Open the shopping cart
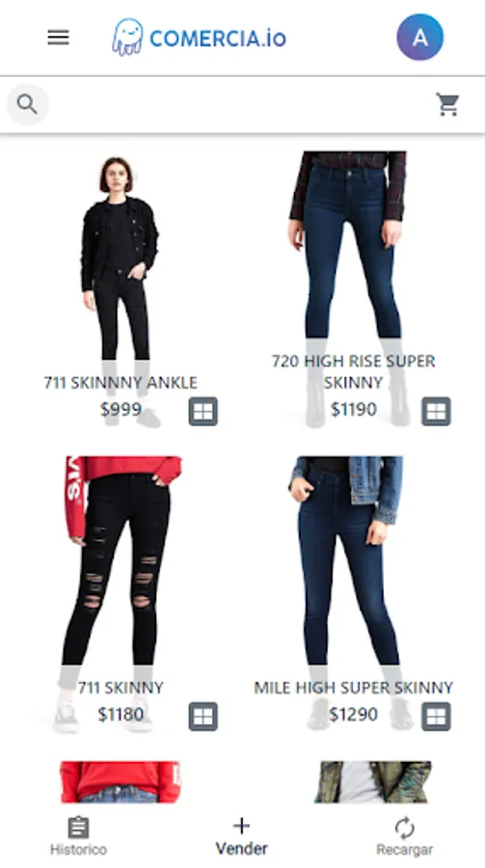485x868 pixels. tap(447, 104)
